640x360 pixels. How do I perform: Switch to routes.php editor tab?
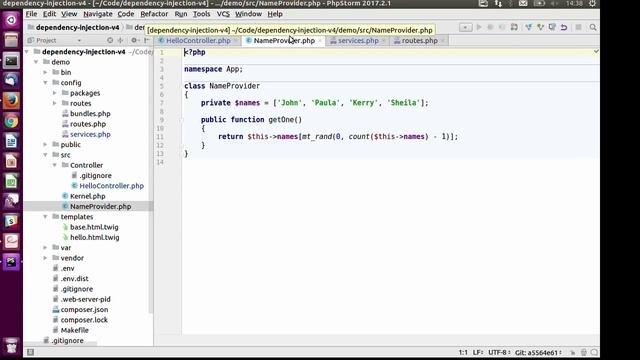point(419,40)
